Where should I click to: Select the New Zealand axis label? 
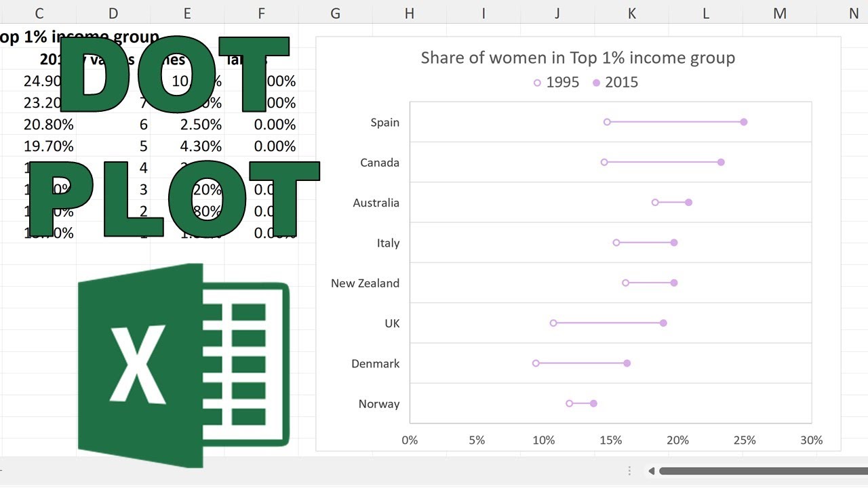coord(366,283)
